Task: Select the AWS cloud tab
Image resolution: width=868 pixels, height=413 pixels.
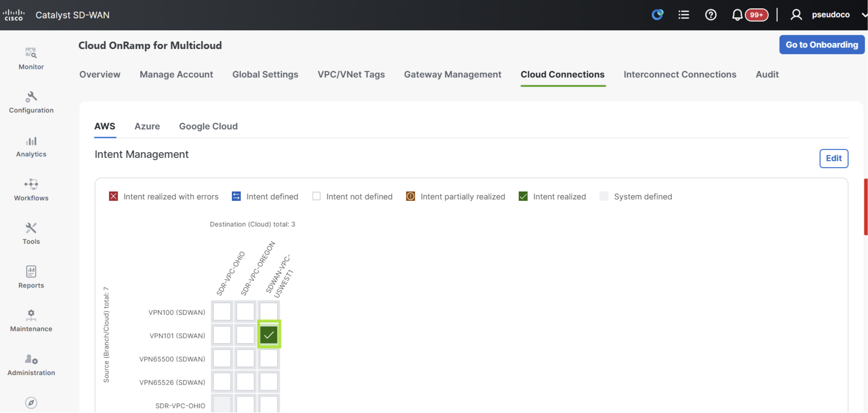Action: pos(105,126)
